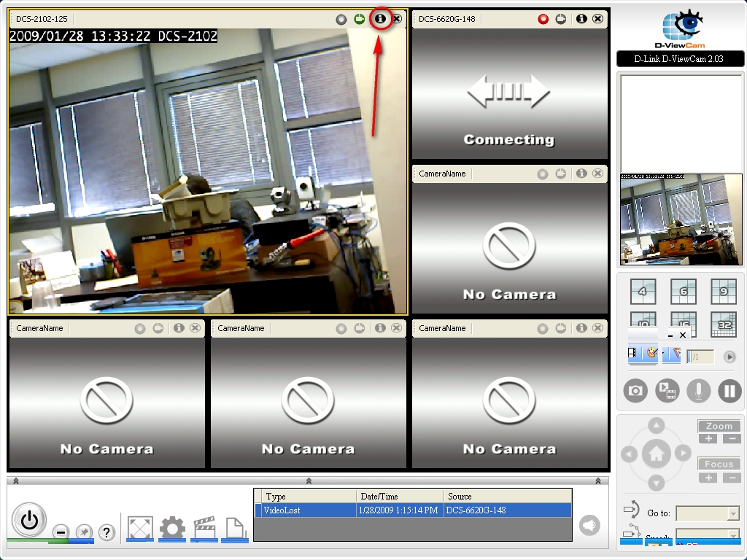The width and height of the screenshot is (747, 560).
Task: Toggle the record indicator on DCS-2102-125
Action: [341, 19]
